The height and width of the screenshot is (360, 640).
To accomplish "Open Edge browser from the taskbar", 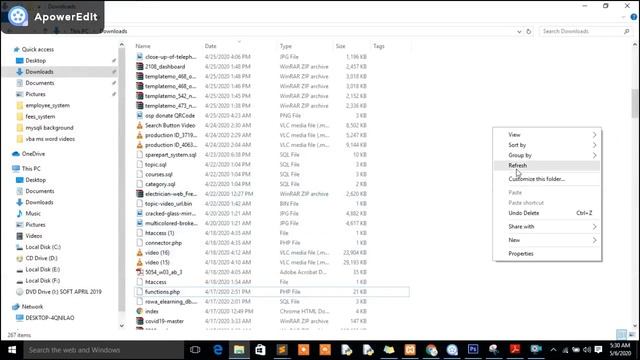I will 218,350.
